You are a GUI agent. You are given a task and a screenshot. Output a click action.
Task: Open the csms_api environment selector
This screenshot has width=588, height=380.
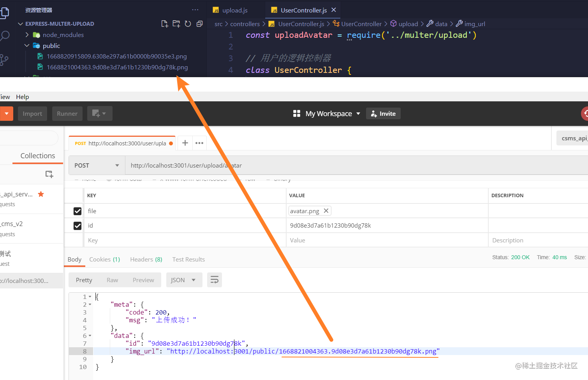click(572, 138)
